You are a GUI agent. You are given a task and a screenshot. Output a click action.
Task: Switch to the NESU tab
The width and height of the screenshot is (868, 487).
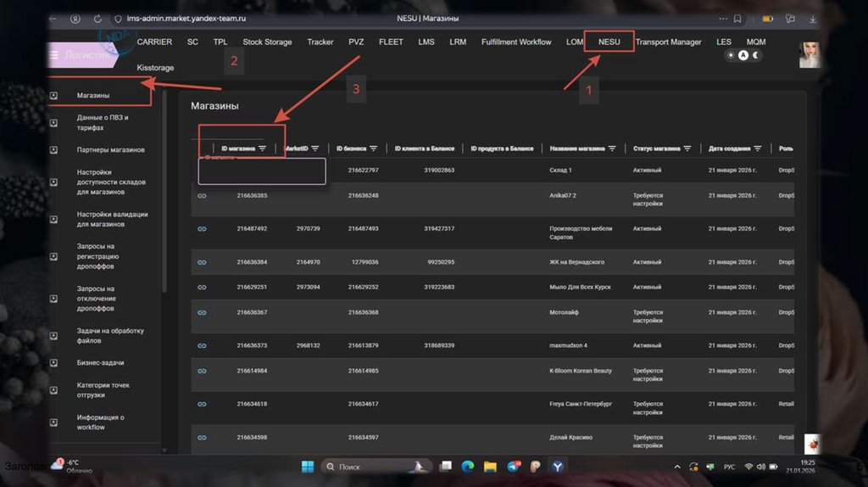609,42
